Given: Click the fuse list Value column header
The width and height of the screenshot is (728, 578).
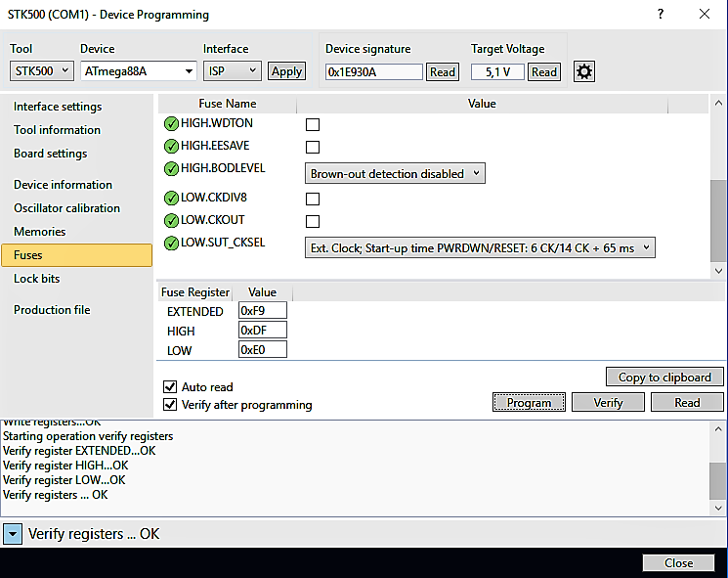Looking at the screenshot, I should (482, 104).
